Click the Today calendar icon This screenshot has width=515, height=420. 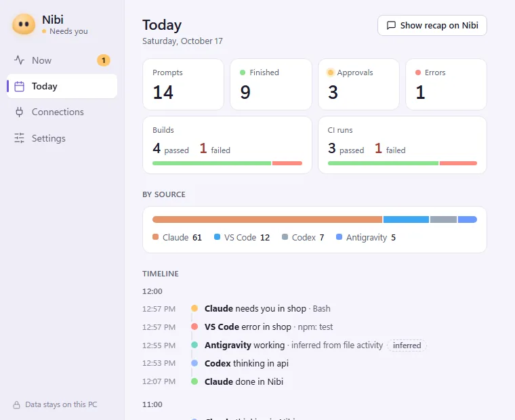[20, 86]
